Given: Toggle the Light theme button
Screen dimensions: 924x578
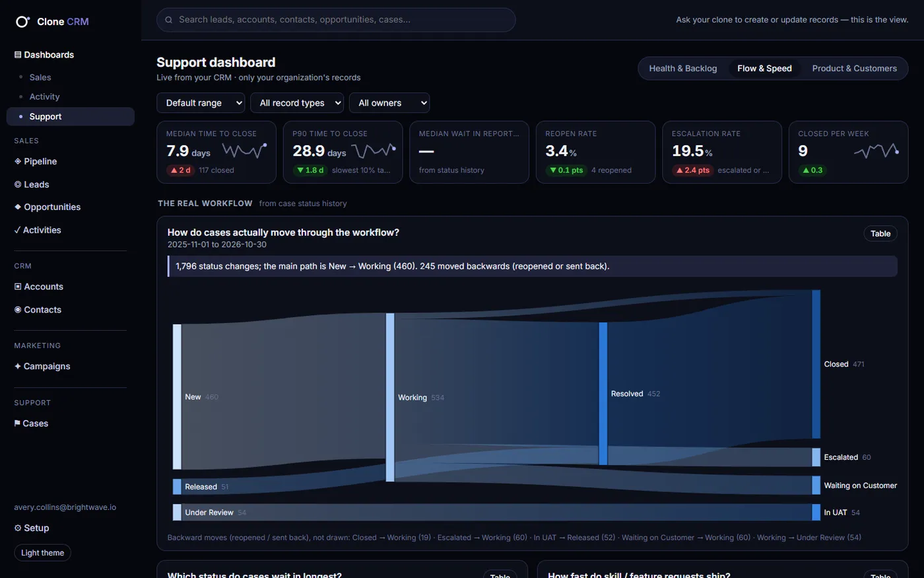Looking at the screenshot, I should (x=42, y=553).
